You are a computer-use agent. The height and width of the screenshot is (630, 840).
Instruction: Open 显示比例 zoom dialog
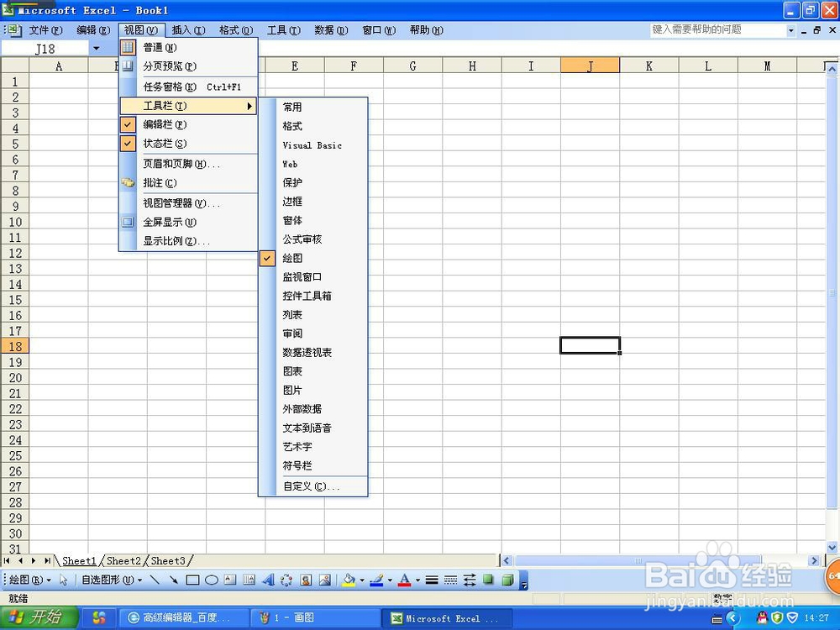tap(187, 241)
